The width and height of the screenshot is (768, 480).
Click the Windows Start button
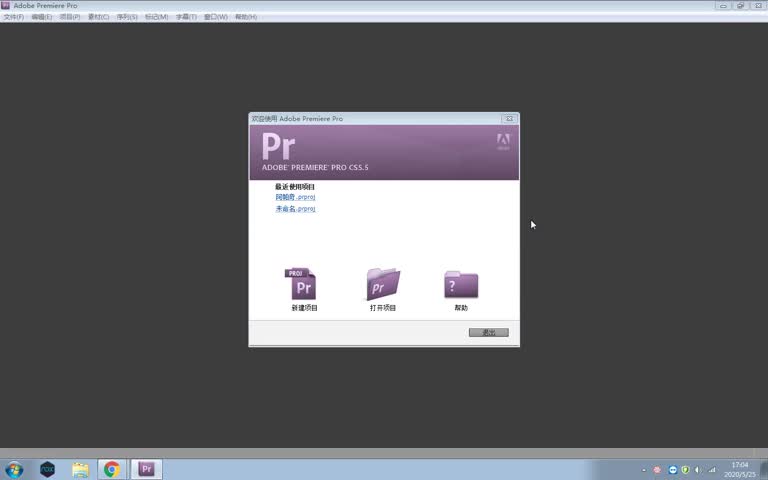tap(14, 469)
